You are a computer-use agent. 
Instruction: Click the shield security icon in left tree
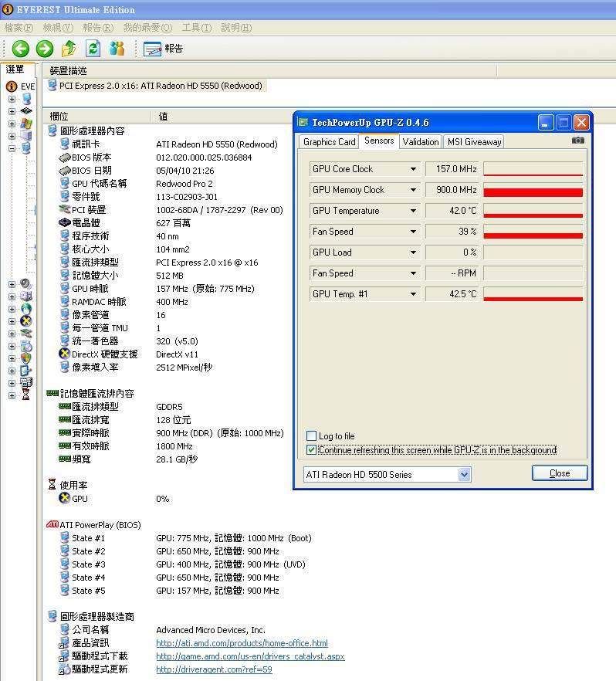pyautogui.click(x=26, y=358)
